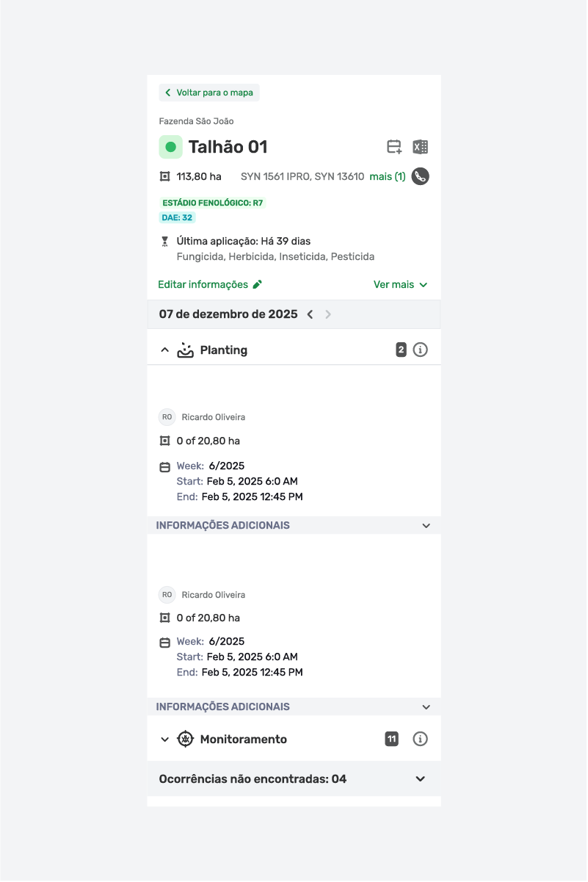This screenshot has height=882, width=588.
Task: Open Planting info circle icon
Action: pos(420,350)
